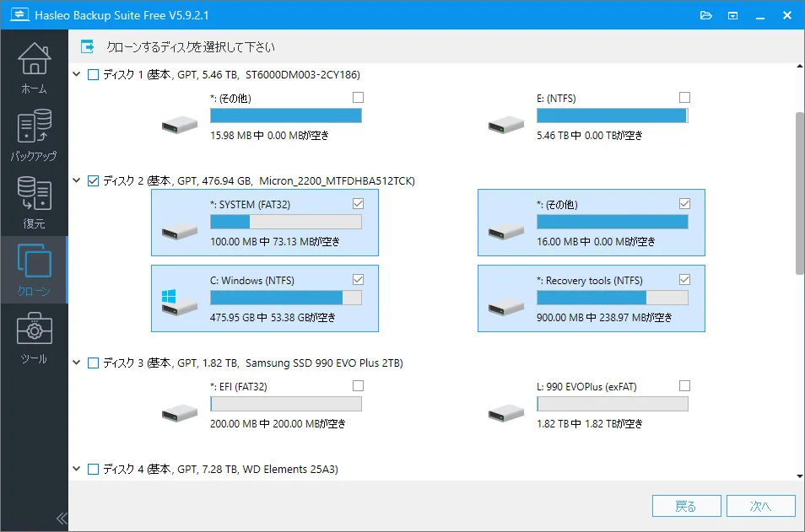Click the Windows drive icon of C: Windows
The image size is (805, 532).
point(179,303)
